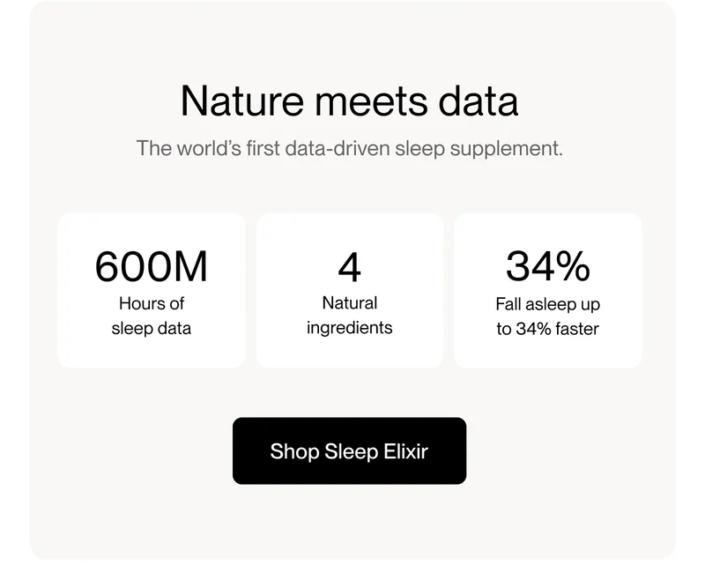Click the 600M number text
The height and width of the screenshot is (588, 705).
[x=151, y=264]
